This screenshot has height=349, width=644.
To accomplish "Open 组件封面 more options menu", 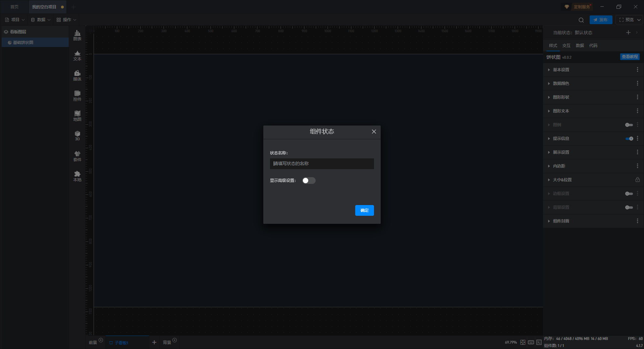I will coord(637,221).
